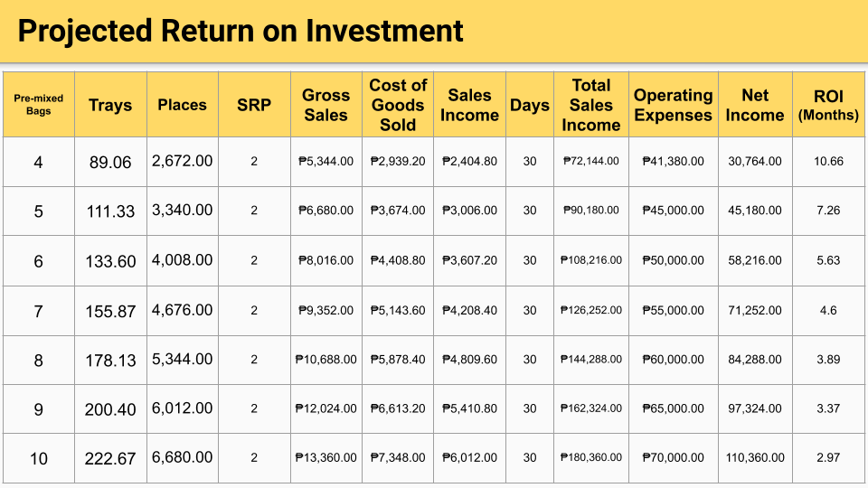Click the Projected Return on Investment title
The width and height of the screenshot is (868, 488).
tap(241, 31)
